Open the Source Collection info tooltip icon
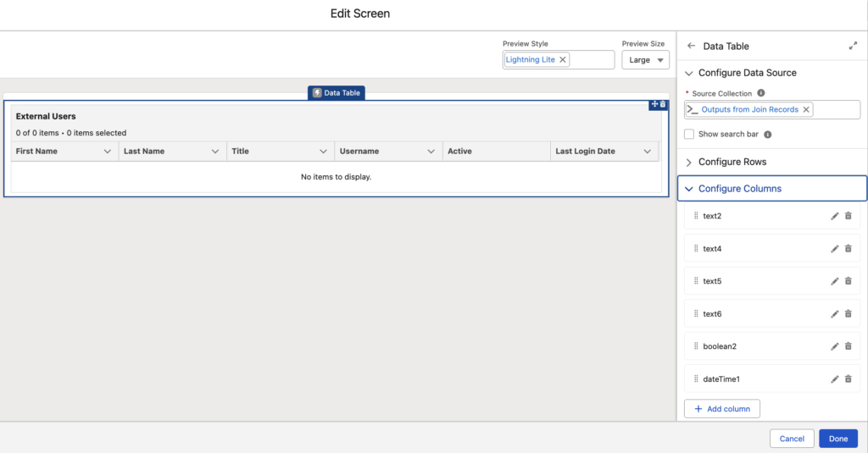Viewport: 868px width, 453px height. point(761,93)
